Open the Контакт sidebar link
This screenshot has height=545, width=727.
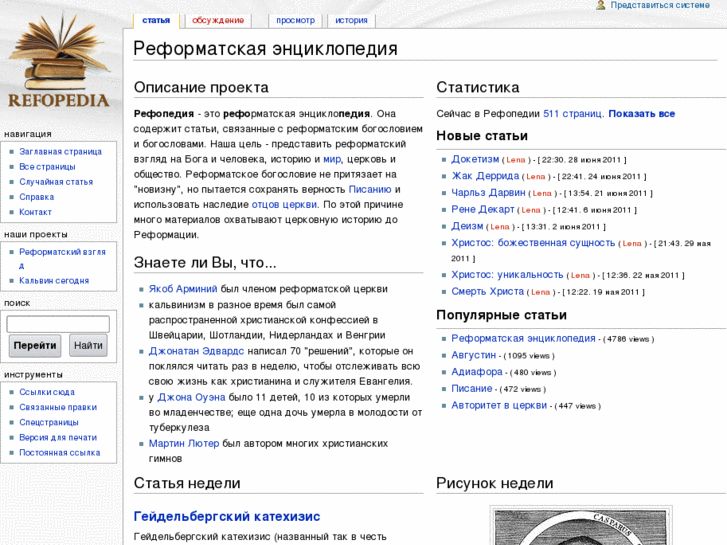coord(35,212)
